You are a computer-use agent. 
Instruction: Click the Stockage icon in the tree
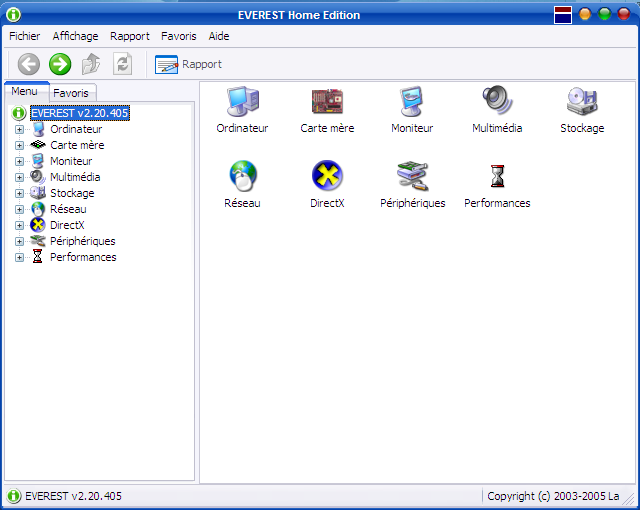click(38, 193)
